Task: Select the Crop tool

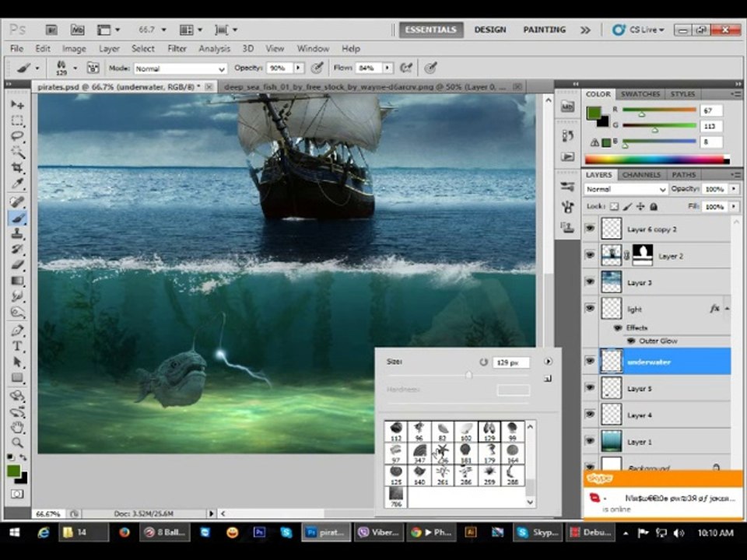Action: pos(18,167)
